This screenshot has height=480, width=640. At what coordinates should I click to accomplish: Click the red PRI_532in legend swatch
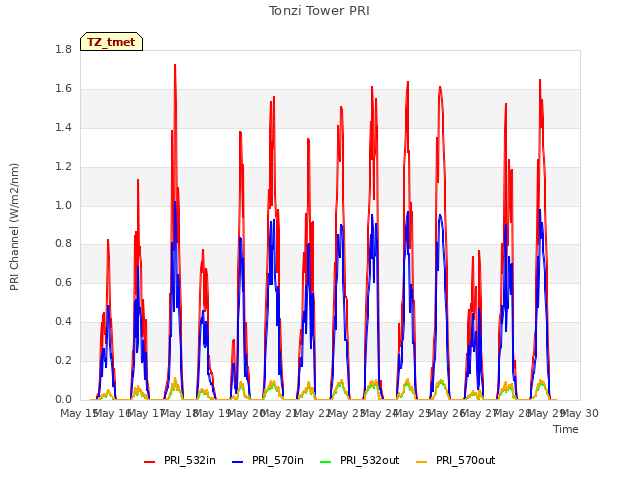(150, 462)
